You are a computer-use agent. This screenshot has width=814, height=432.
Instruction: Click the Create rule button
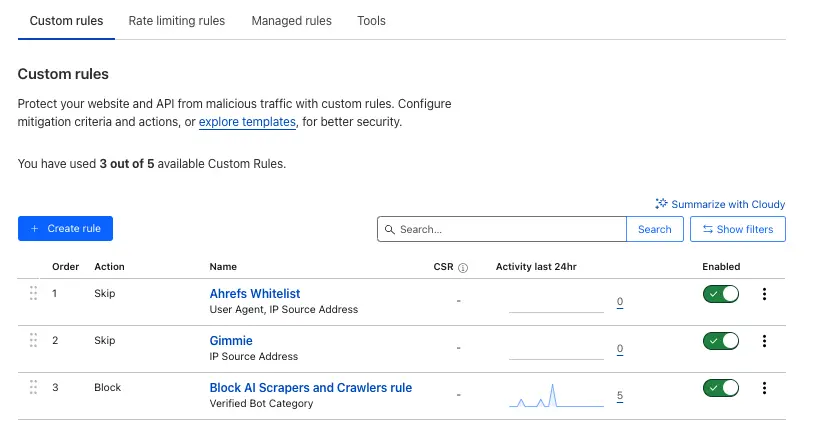coord(65,228)
